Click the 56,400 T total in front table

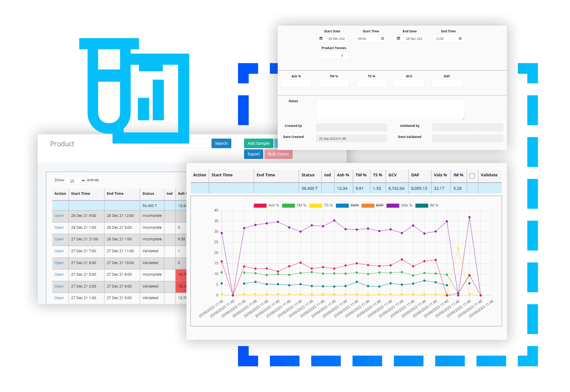tap(309, 188)
